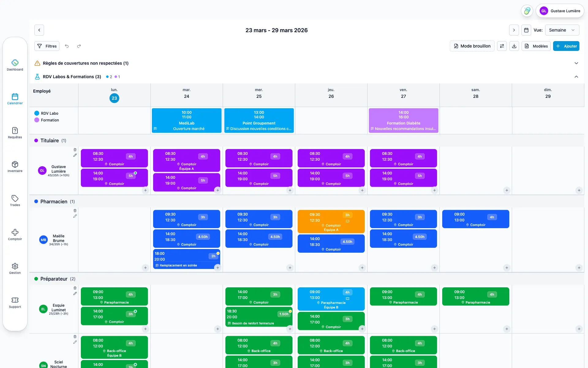This screenshot has height=368, width=588.
Task: Open the Dashboard from the sidebar
Action: click(x=15, y=65)
